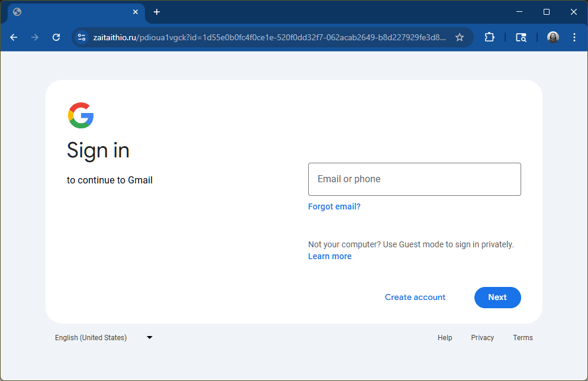Open the Terms link

(x=522, y=337)
